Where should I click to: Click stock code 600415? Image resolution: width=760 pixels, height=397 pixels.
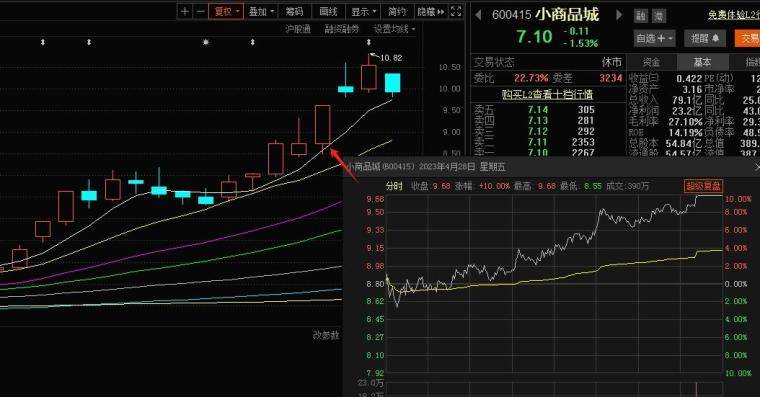[511, 15]
